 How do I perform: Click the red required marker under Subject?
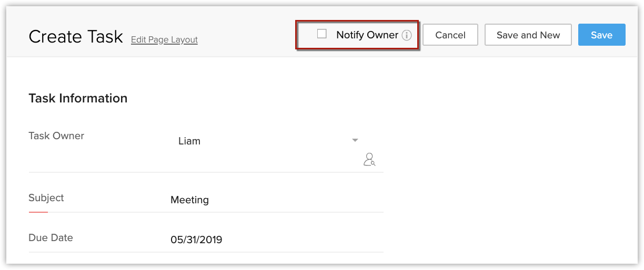click(x=38, y=212)
